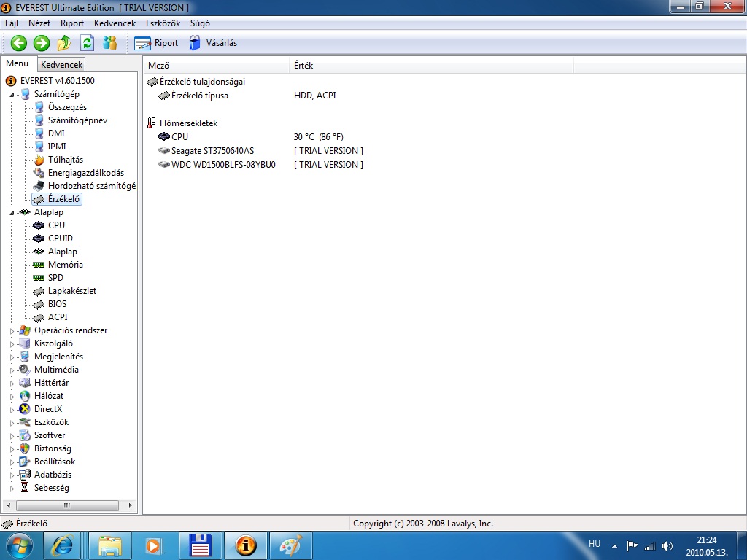747x560 pixels.
Task: Collapse the Alaplap parent tree node
Action: coord(12,213)
